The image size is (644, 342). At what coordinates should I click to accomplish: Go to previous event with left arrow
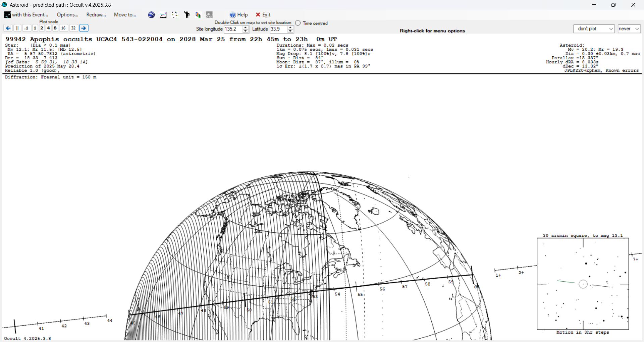[x=8, y=28]
